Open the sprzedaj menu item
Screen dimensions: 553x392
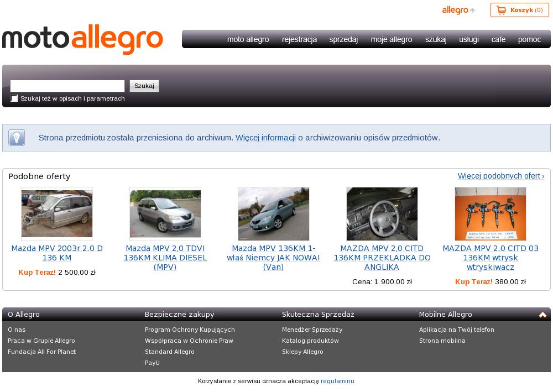point(343,39)
